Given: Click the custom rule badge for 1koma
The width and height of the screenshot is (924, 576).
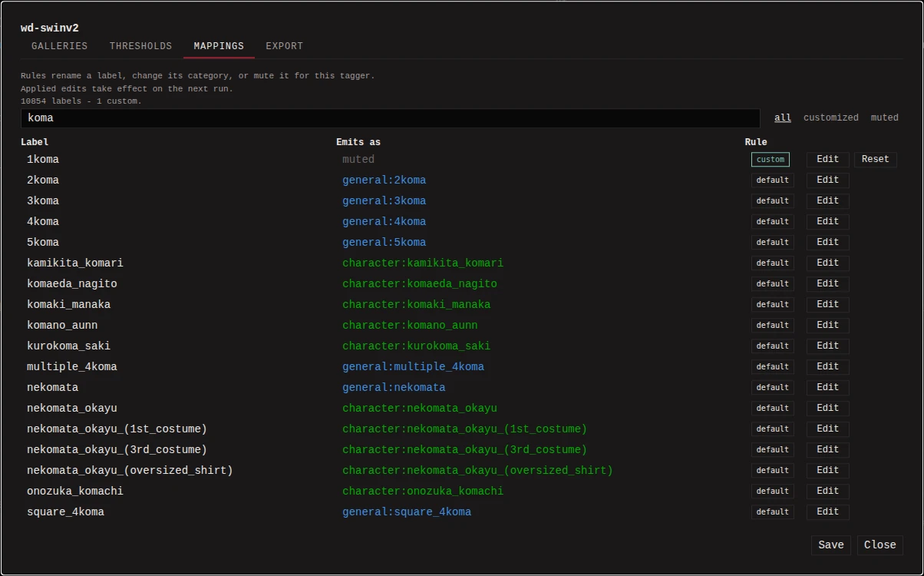Looking at the screenshot, I should click(771, 160).
